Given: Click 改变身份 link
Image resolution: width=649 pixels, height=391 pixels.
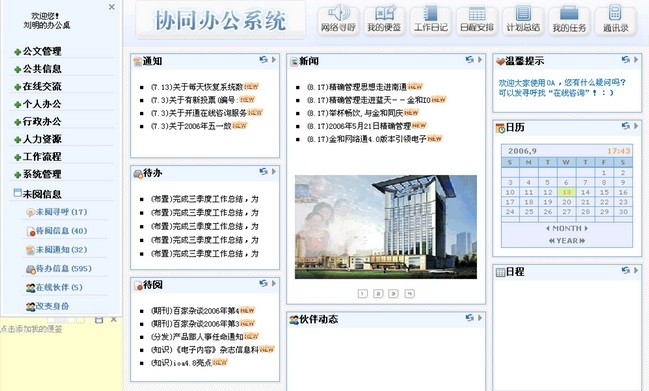Looking at the screenshot, I should (48, 306).
